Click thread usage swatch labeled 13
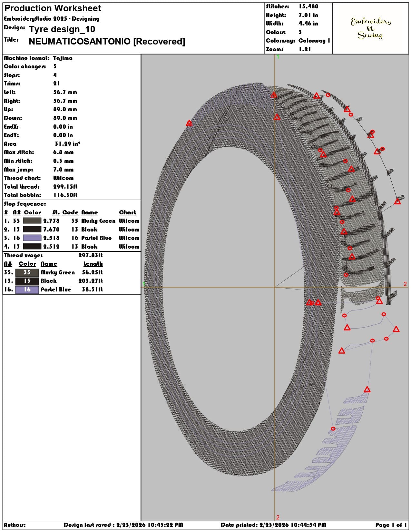Image resolution: width=411 pixels, height=532 pixels. [x=27, y=281]
